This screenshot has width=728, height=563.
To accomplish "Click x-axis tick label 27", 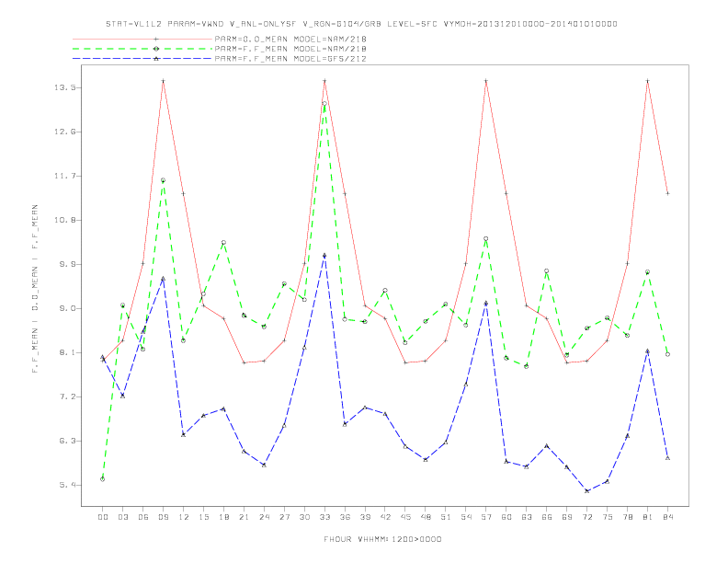I will [x=284, y=517].
